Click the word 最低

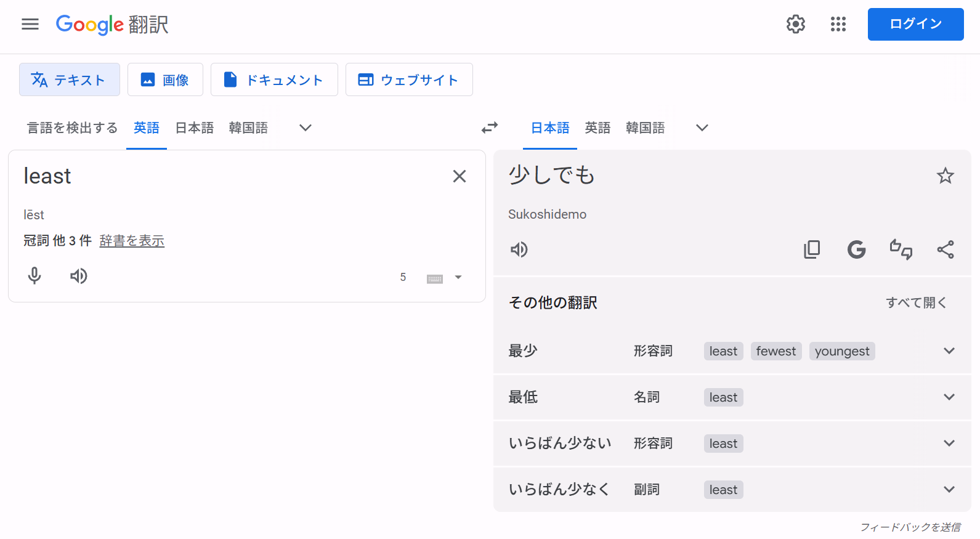click(523, 397)
